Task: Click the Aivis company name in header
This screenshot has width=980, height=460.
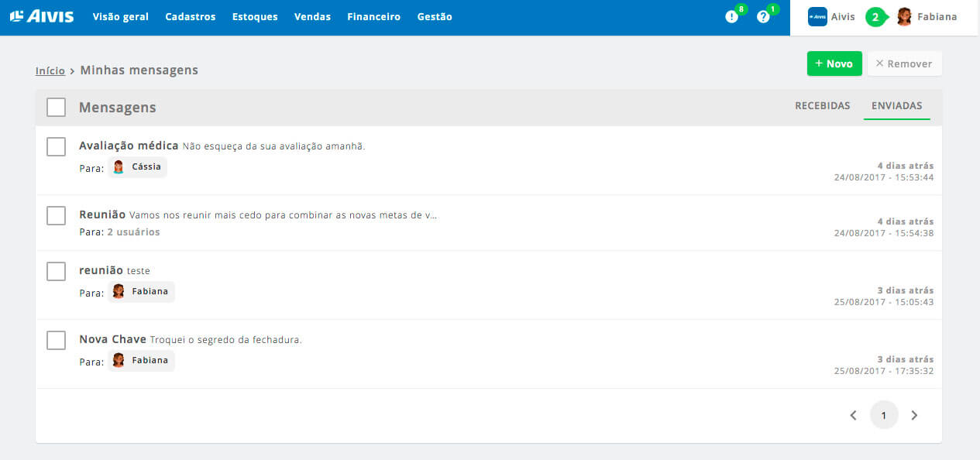Action: [843, 17]
